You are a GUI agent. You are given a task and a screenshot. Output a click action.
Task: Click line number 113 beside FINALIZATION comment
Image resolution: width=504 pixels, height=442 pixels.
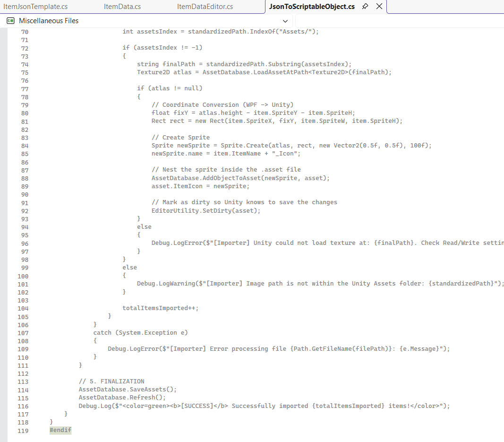(x=23, y=382)
